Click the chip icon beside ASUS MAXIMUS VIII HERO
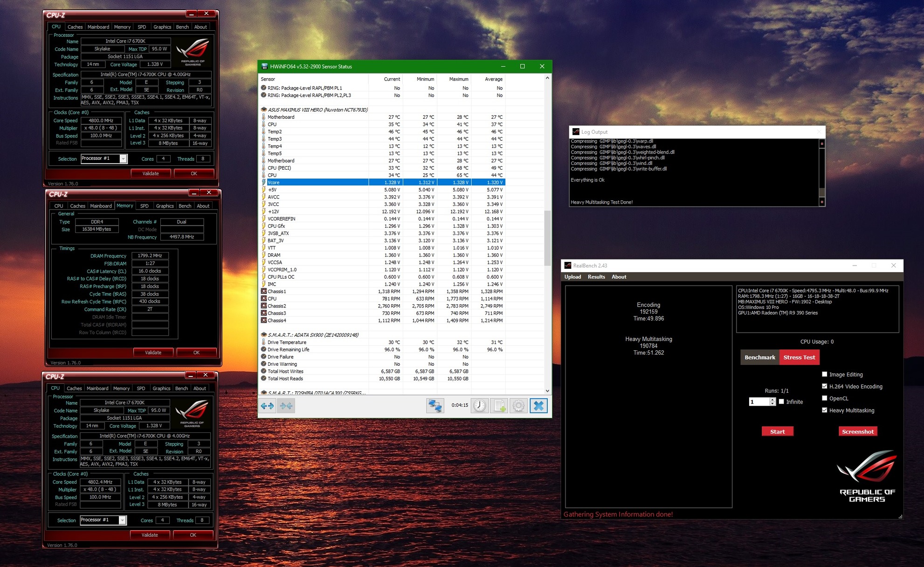This screenshot has height=567, width=924. tap(263, 109)
